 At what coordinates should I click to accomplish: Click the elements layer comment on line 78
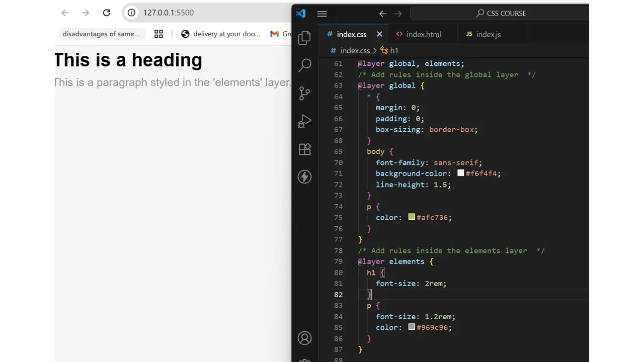pyautogui.click(x=451, y=250)
